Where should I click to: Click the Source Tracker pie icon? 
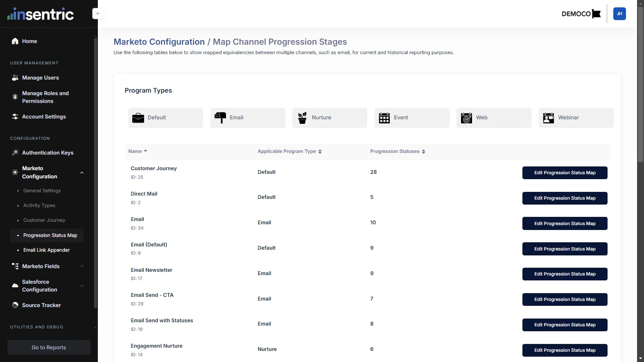click(15, 305)
